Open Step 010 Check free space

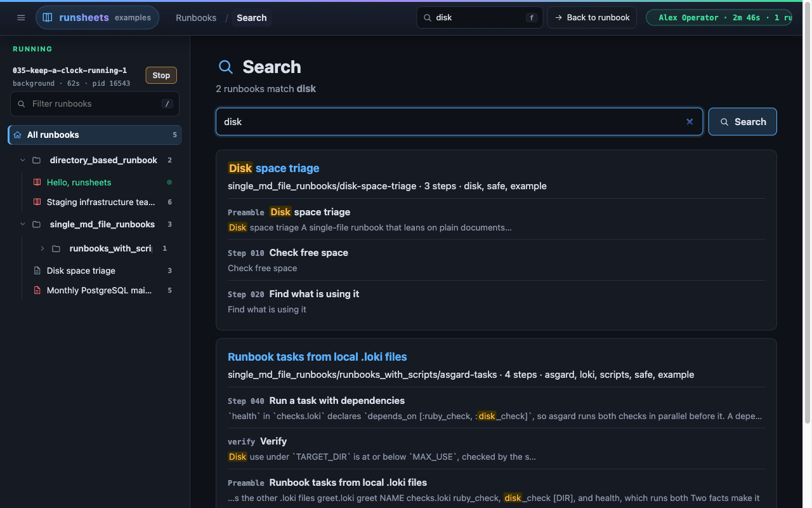[x=496, y=260]
